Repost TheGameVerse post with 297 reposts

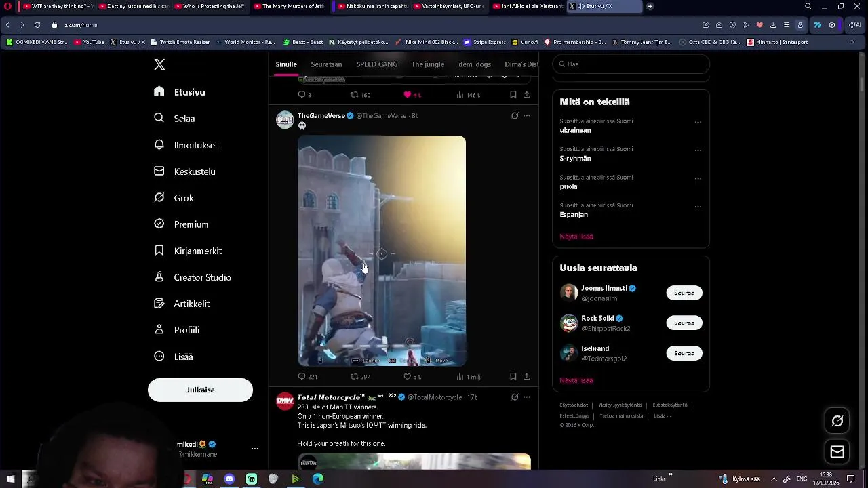[x=360, y=377]
